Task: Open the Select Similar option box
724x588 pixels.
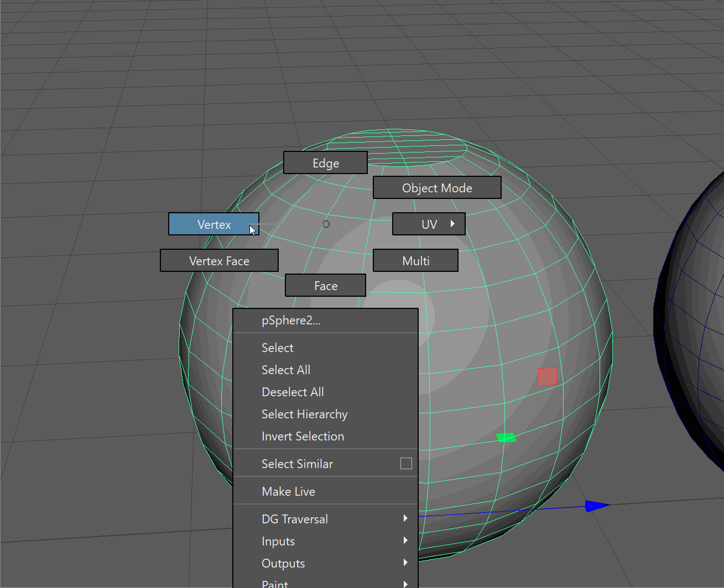Action: click(406, 464)
